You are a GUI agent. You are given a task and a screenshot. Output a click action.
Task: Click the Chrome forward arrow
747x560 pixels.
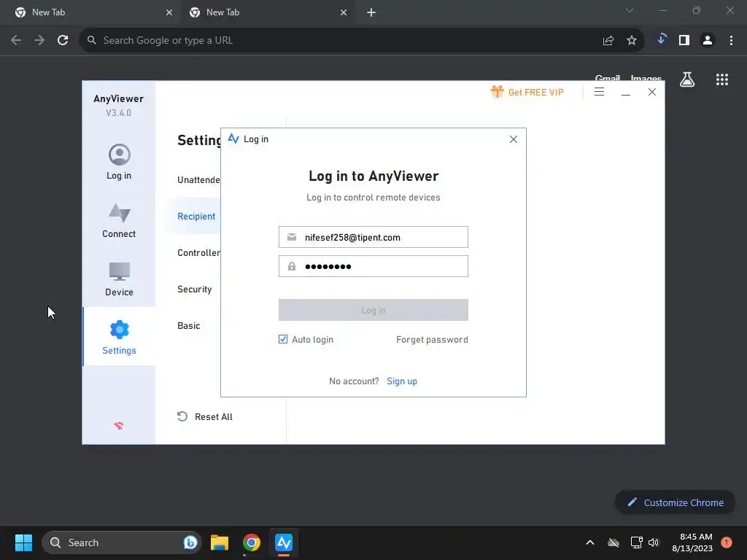pos(39,40)
